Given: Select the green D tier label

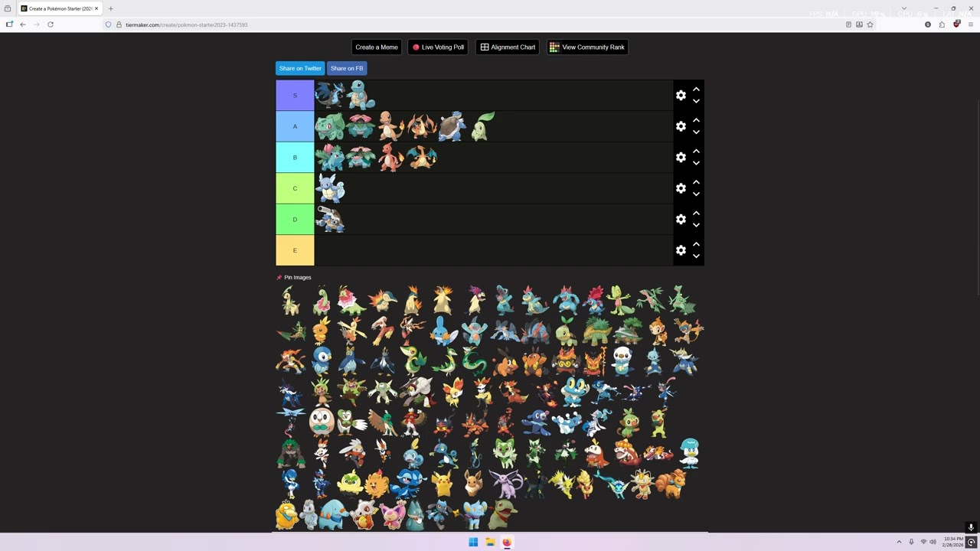Looking at the screenshot, I should [295, 220].
